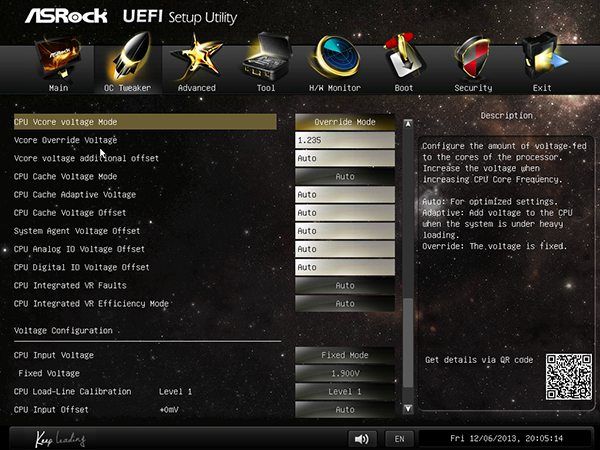
Task: Switch to the Main tab label
Action: click(58, 88)
